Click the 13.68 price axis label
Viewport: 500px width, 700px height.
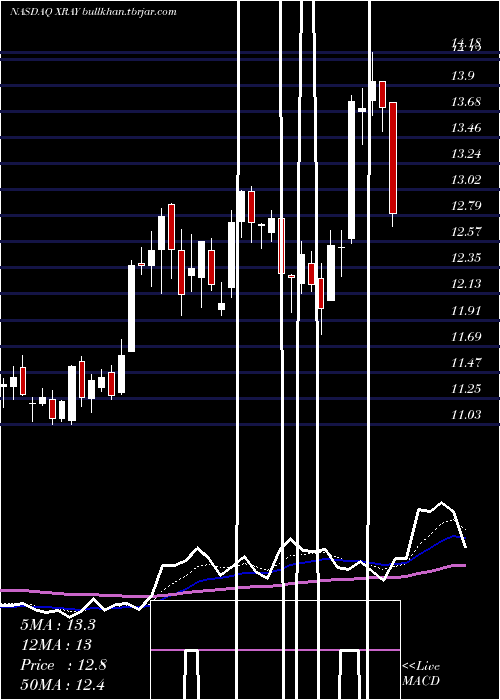point(466,102)
